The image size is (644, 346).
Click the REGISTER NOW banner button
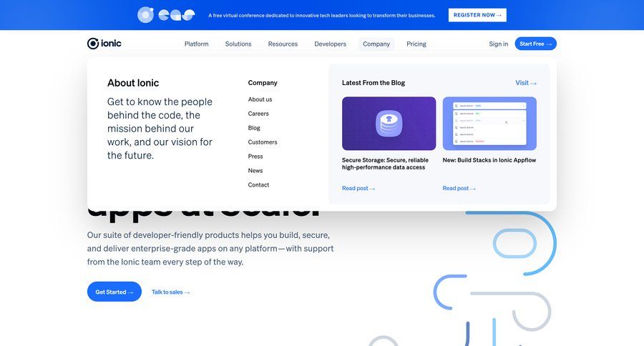477,15
